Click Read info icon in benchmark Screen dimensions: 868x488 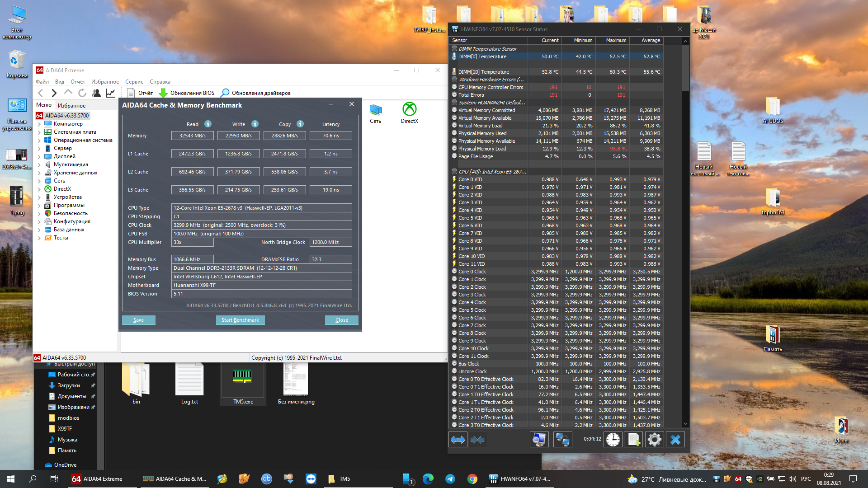click(x=208, y=124)
